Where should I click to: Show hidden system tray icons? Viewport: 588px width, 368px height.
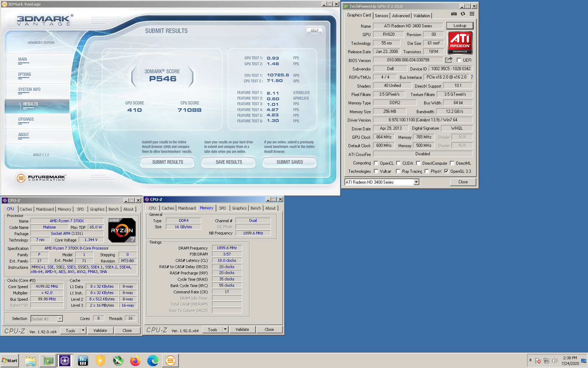point(530,360)
